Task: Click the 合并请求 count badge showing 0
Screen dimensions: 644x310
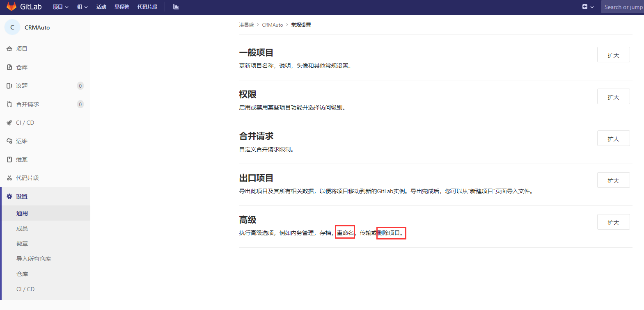Action: [80, 104]
